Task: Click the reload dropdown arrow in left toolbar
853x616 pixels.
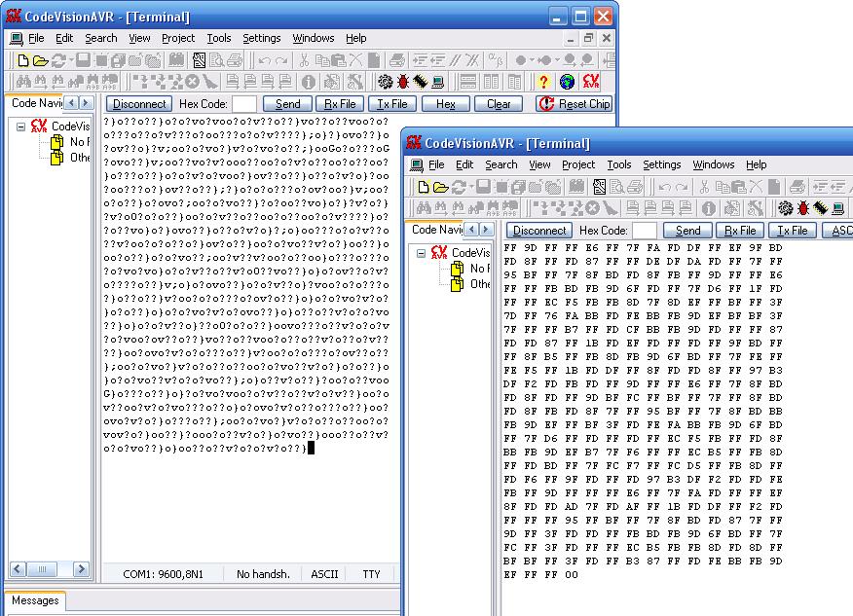Action: pyautogui.click(x=71, y=60)
